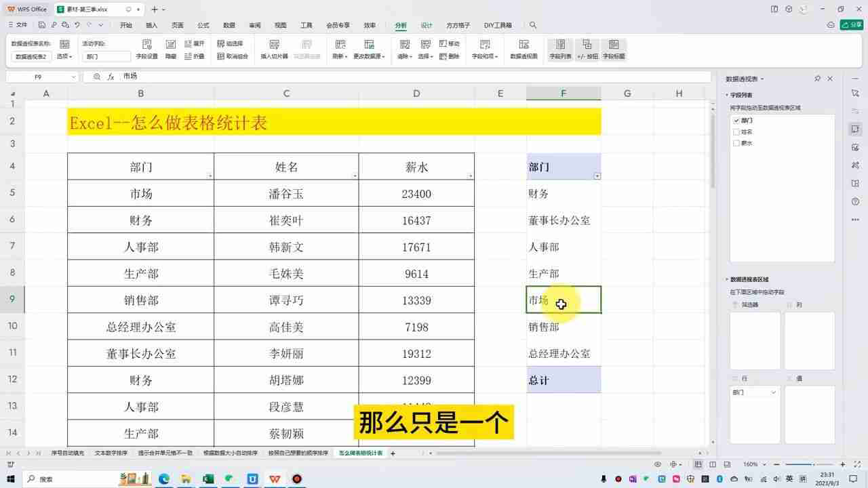This screenshot has width=868, height=488.
Task: Uncheck the 部门 field checkbox
Action: tap(736, 120)
